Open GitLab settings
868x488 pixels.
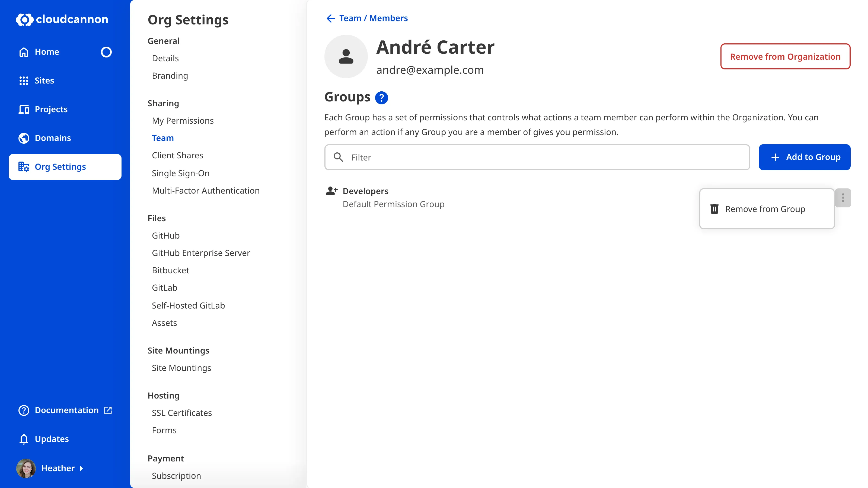tap(164, 288)
